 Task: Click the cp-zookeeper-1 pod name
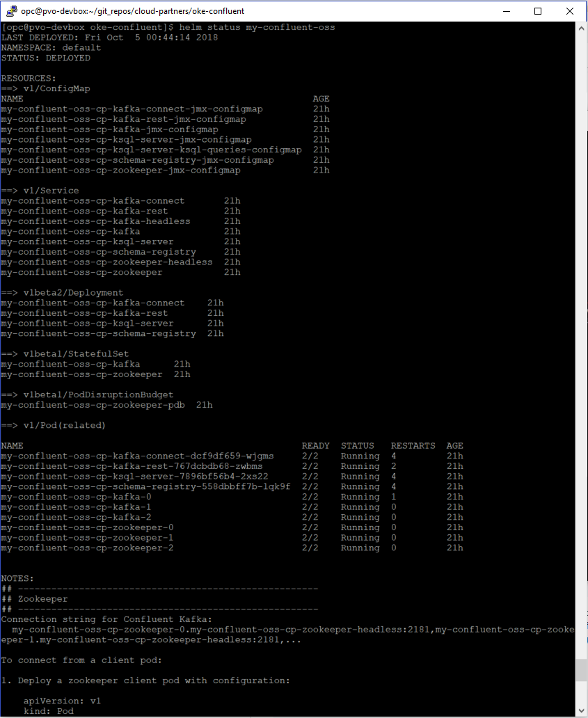(88, 538)
